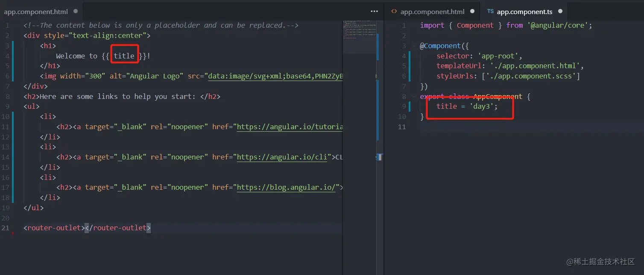644x275 pixels.
Task: Click the '@angular/core' import string
Action: click(557, 26)
